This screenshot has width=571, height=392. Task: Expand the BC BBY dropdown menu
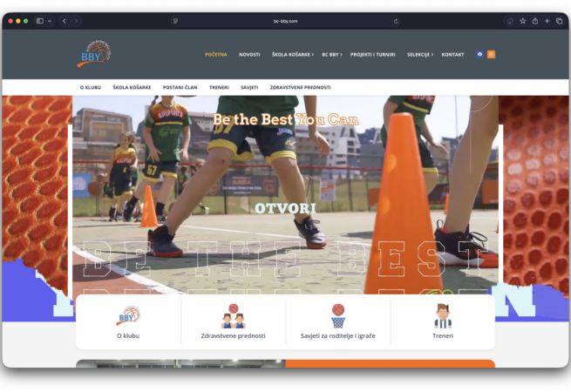click(x=331, y=54)
